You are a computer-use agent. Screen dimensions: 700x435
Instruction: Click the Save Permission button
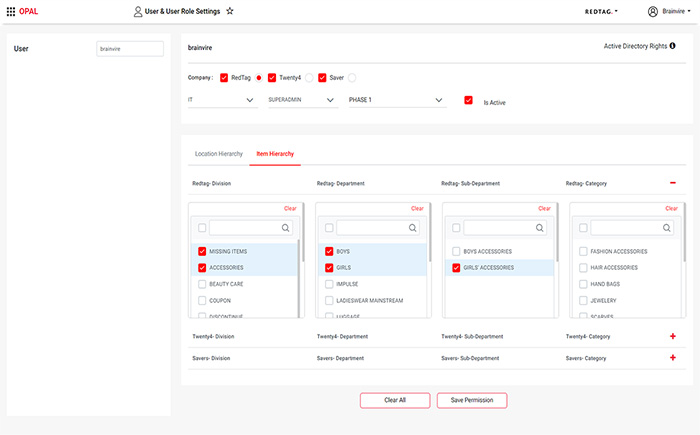[472, 400]
